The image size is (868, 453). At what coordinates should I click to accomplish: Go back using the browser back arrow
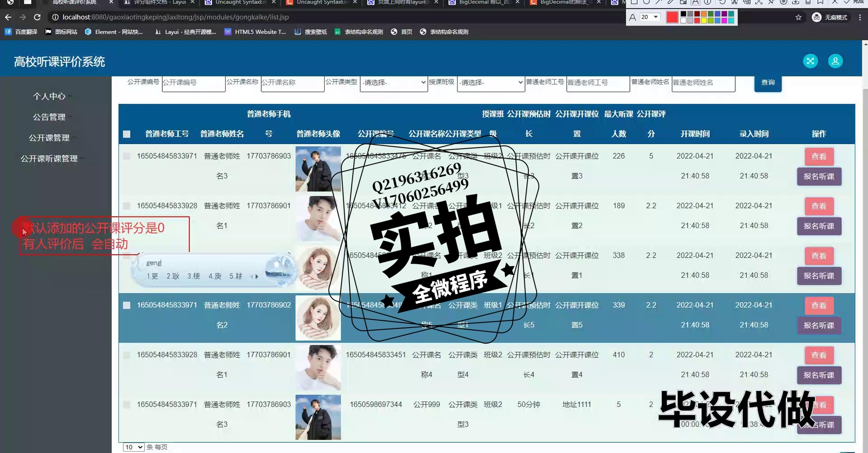click(x=8, y=17)
